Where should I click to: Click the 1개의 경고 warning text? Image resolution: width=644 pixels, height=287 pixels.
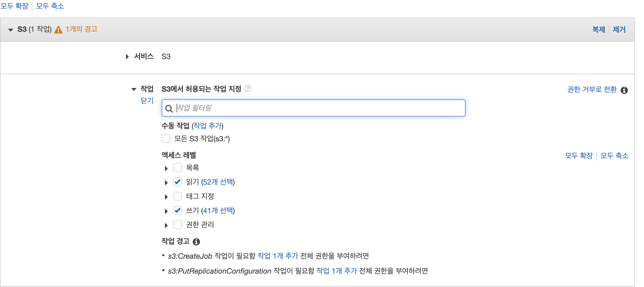pos(81,29)
